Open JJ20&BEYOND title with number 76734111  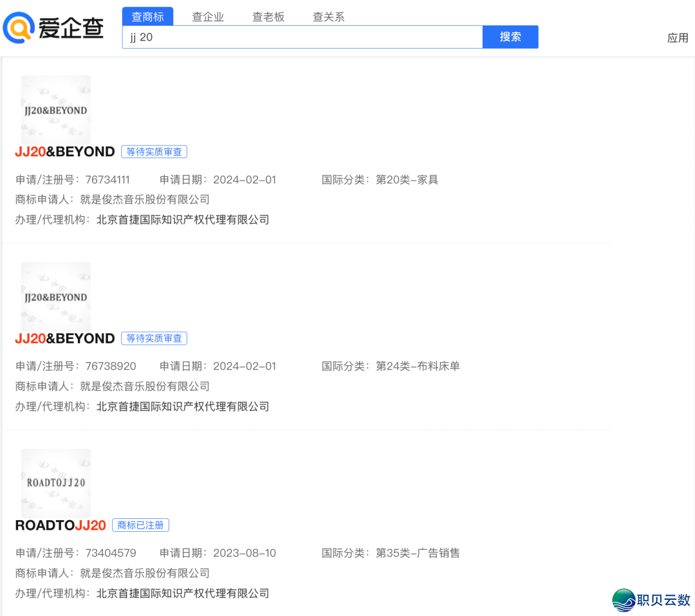(x=65, y=152)
